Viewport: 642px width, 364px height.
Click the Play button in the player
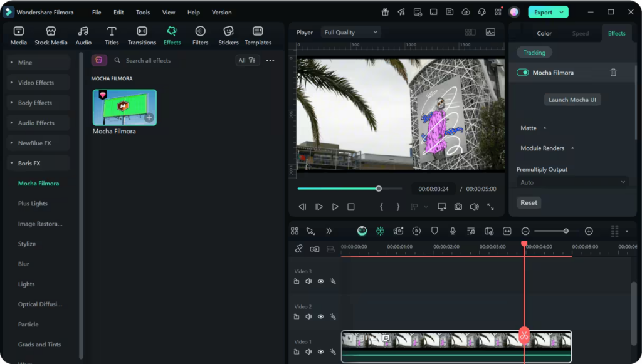(335, 207)
